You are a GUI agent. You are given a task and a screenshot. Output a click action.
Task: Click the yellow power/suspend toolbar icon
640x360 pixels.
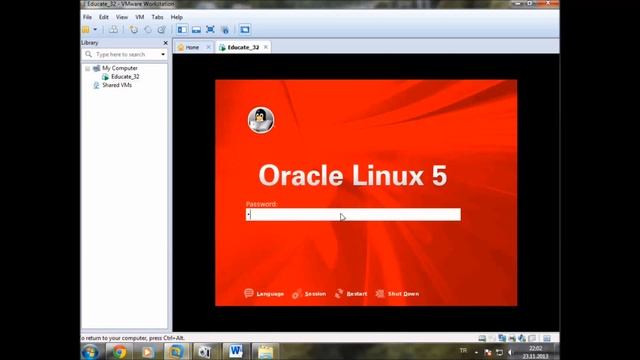tap(86, 29)
